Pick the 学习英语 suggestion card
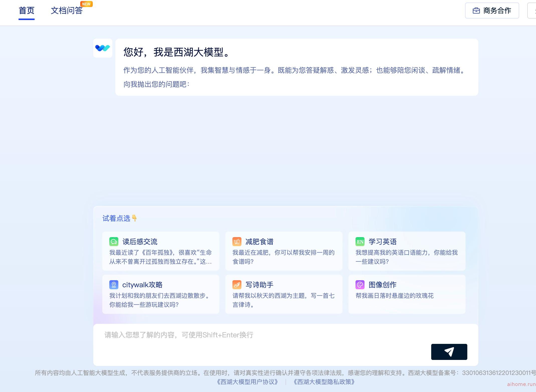 coord(407,251)
